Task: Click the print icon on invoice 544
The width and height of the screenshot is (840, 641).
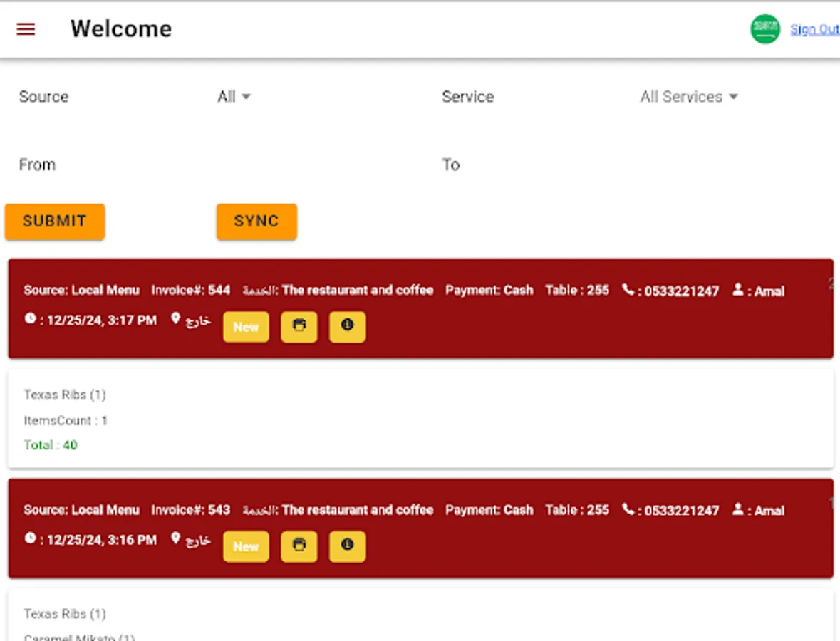Action: click(299, 327)
